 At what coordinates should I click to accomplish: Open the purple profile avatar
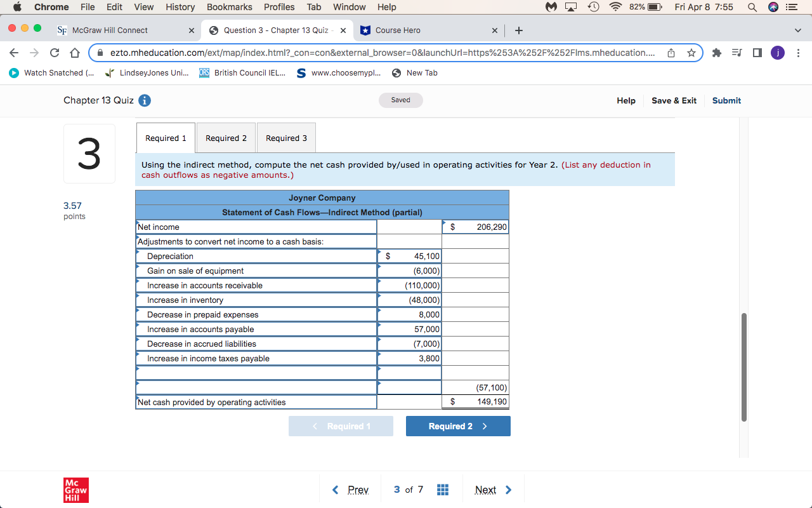777,53
